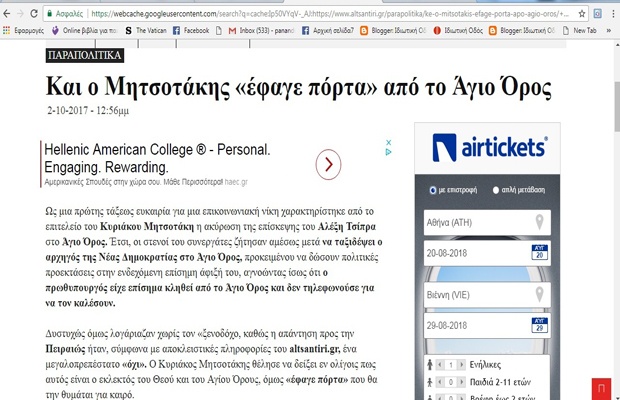Click the browser forward arrow

(x=20, y=14)
